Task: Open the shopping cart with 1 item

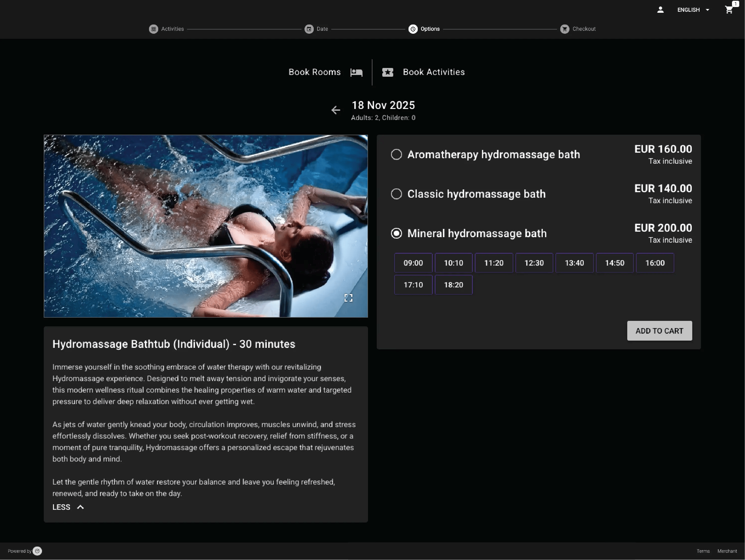Action: 728,9
